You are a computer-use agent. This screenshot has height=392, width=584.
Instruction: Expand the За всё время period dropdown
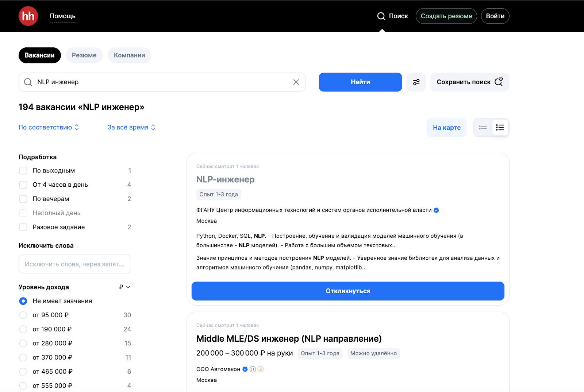tap(131, 127)
